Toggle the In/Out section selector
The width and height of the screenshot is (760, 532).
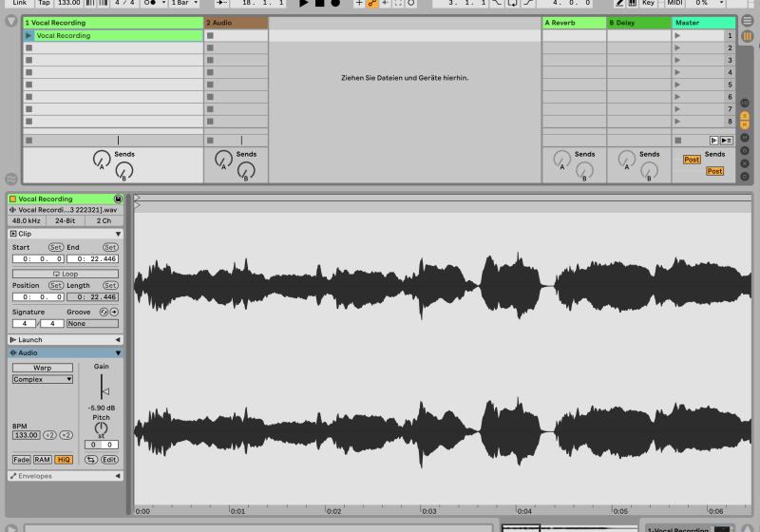pos(745,103)
